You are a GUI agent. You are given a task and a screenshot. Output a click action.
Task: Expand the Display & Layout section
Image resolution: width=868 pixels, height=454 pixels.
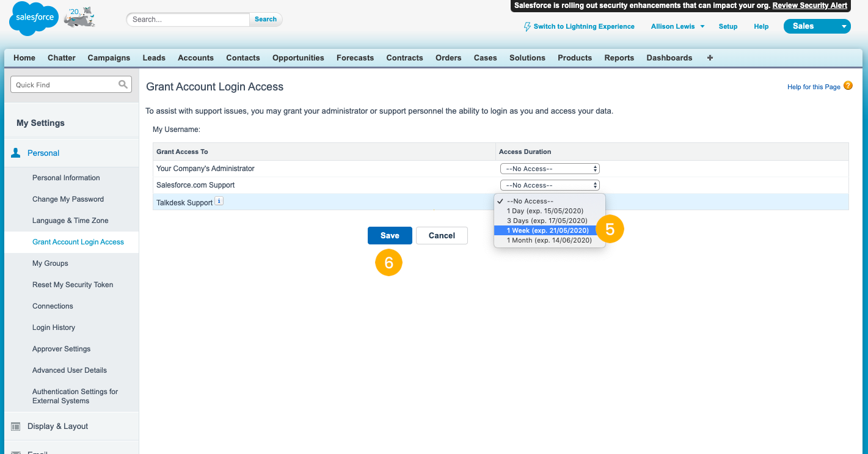click(57, 427)
